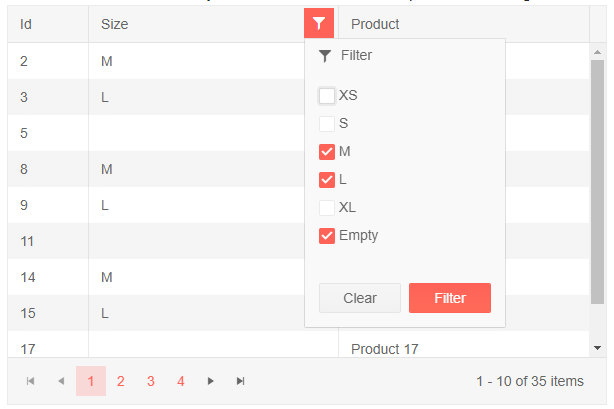614x409 pixels.
Task: Navigate to page 4 of results
Action: pos(180,381)
